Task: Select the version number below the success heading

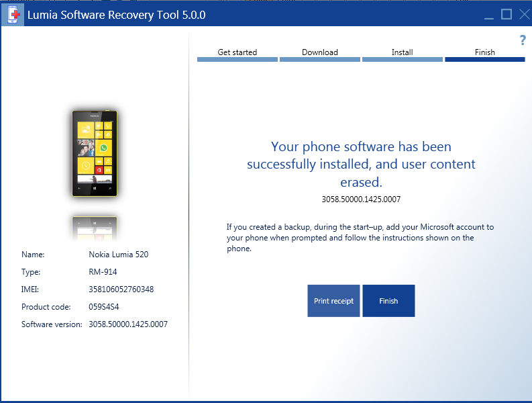Action: point(361,199)
